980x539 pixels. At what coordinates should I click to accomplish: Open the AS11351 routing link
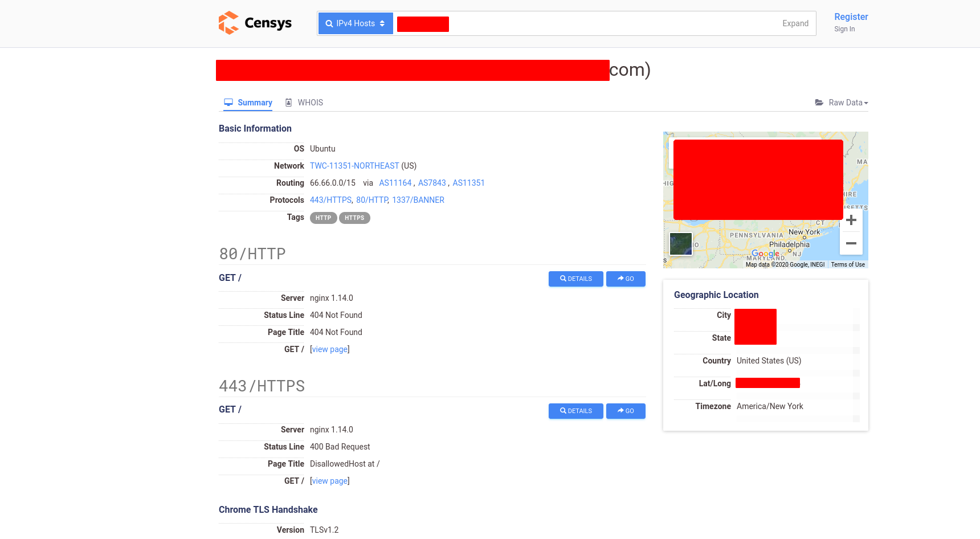pos(468,183)
